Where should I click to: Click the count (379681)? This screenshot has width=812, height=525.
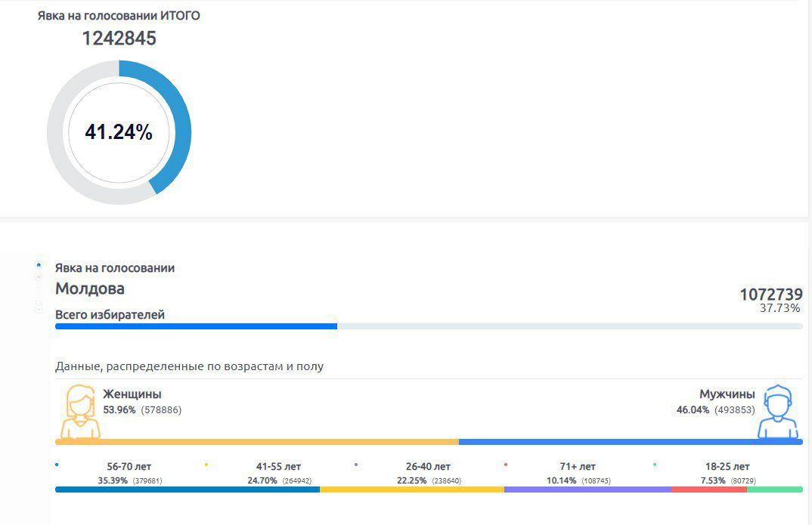pyautogui.click(x=147, y=481)
